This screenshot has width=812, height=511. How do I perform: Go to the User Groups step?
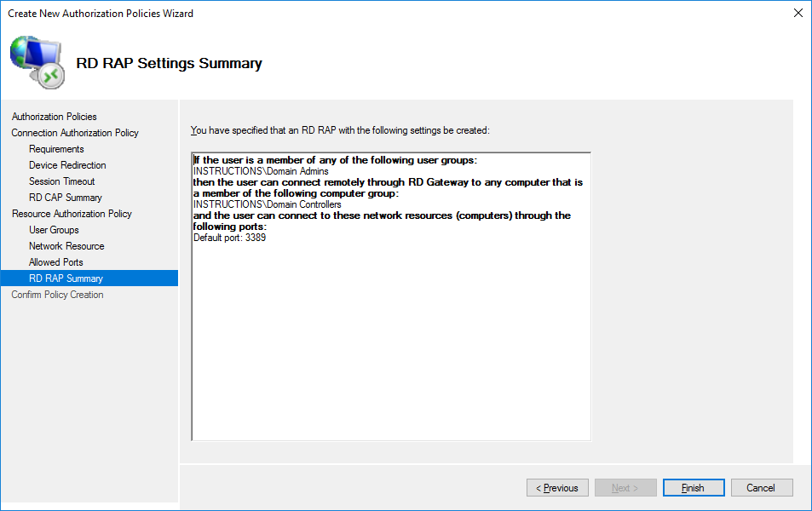[54, 230]
